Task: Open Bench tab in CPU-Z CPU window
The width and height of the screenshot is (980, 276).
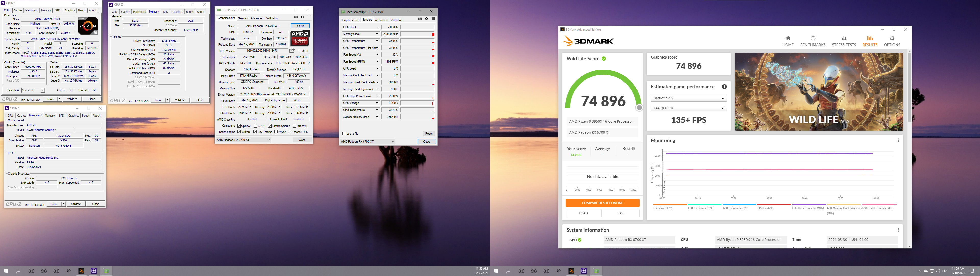Action: click(82, 10)
